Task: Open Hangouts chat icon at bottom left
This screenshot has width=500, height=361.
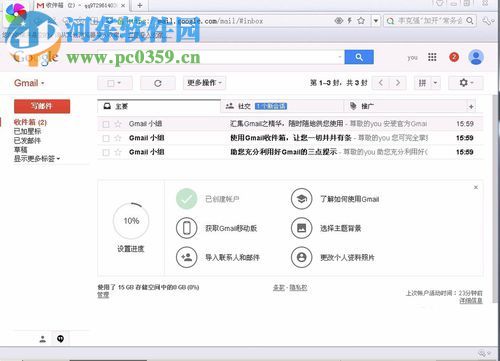Action: coord(60,339)
